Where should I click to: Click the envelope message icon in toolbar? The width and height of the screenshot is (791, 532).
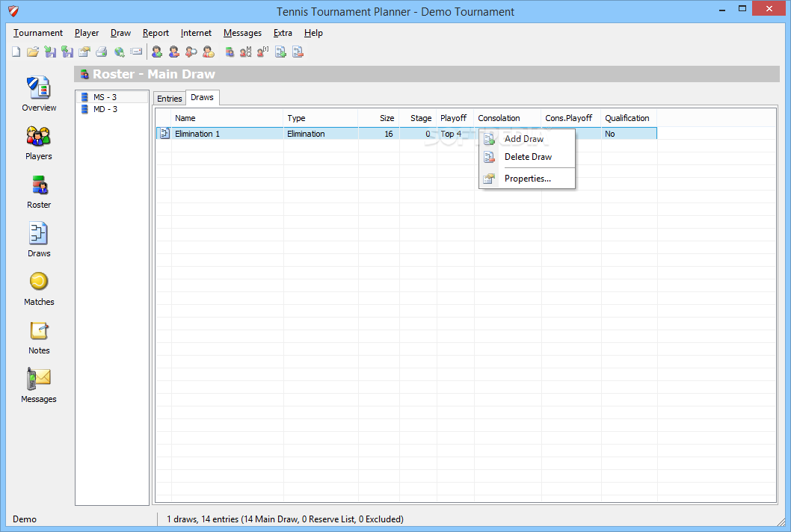[x=136, y=52]
